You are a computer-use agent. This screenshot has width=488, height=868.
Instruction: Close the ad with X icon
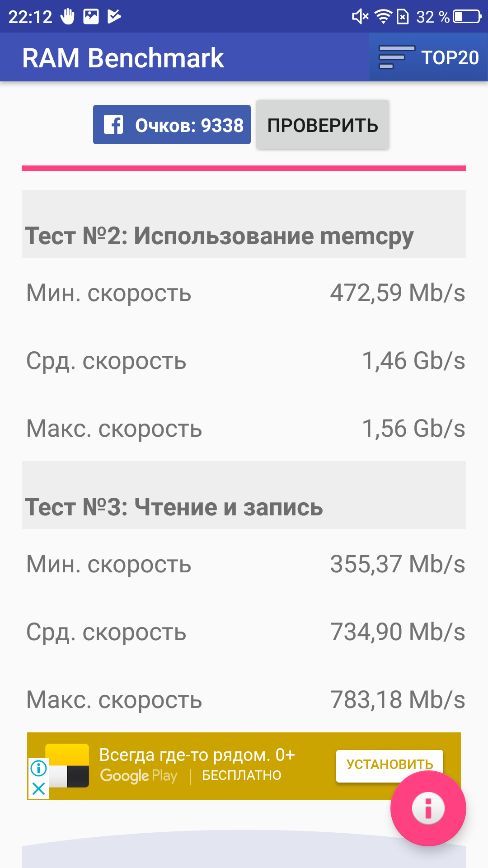[x=39, y=789]
